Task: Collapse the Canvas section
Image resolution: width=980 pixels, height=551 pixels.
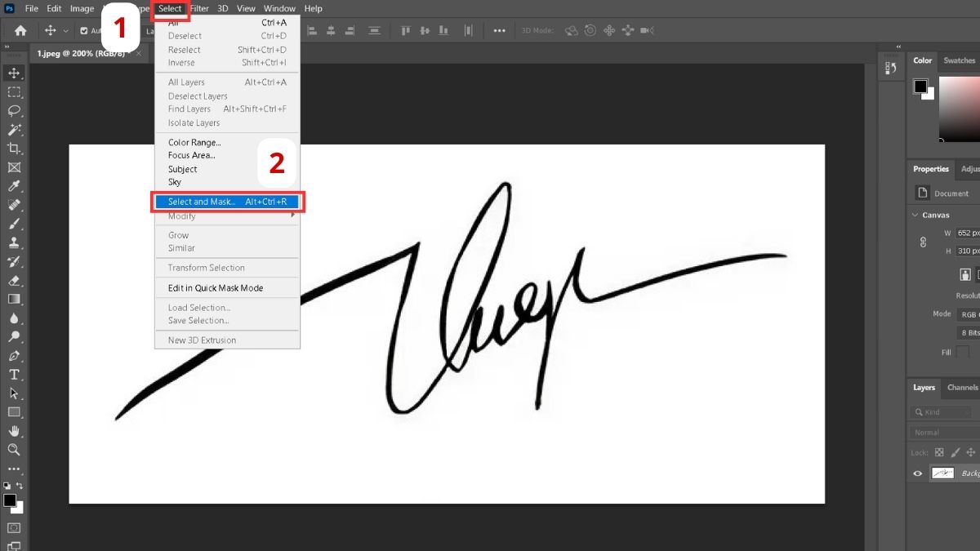Action: pos(915,216)
